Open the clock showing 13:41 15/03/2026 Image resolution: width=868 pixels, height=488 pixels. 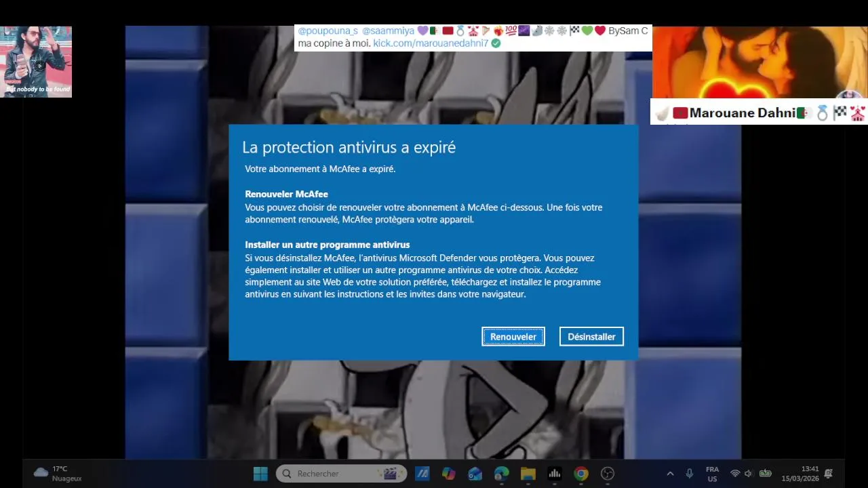coord(800,474)
